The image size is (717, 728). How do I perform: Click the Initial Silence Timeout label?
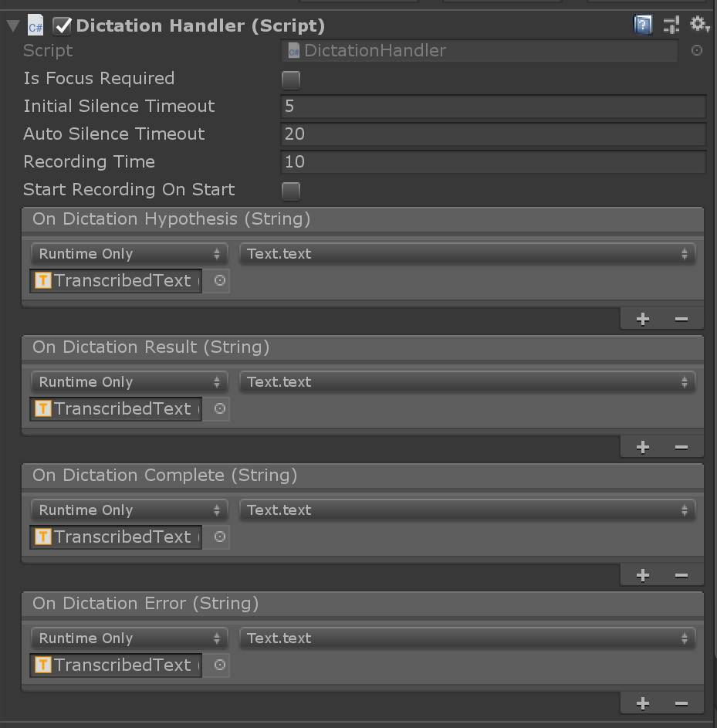(x=119, y=107)
